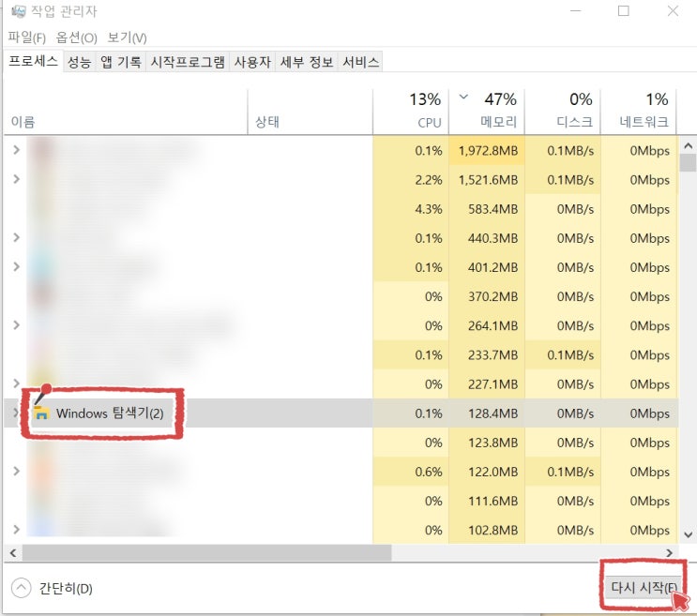Screen dimensions: 697x616
Task: Click the horizontal scrollbar right arrow
Action: (x=670, y=552)
